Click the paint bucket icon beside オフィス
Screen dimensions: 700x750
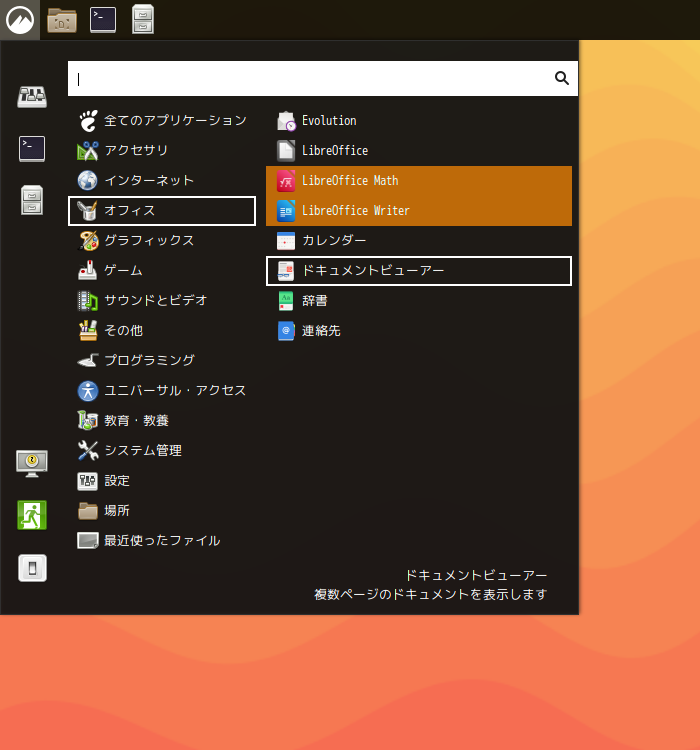click(x=88, y=210)
